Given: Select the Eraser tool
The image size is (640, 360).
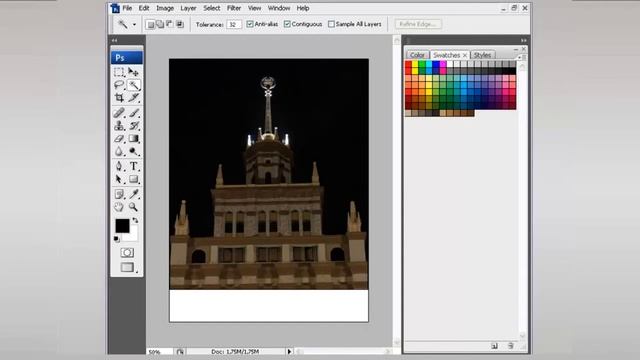Looking at the screenshot, I should [119, 139].
